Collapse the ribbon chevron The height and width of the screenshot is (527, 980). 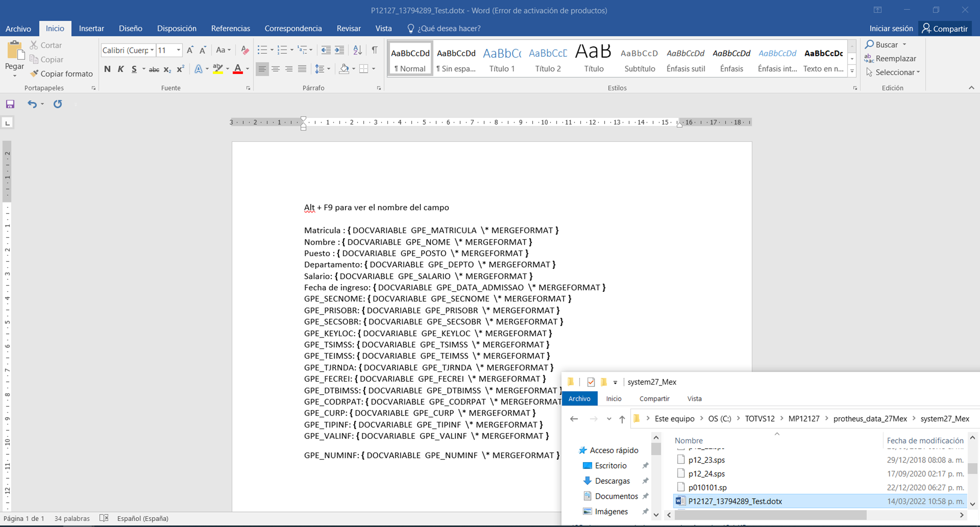point(971,88)
